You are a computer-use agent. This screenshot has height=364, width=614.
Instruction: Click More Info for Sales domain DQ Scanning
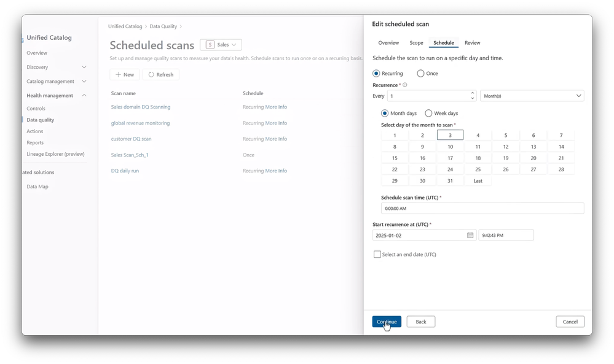[x=276, y=107]
